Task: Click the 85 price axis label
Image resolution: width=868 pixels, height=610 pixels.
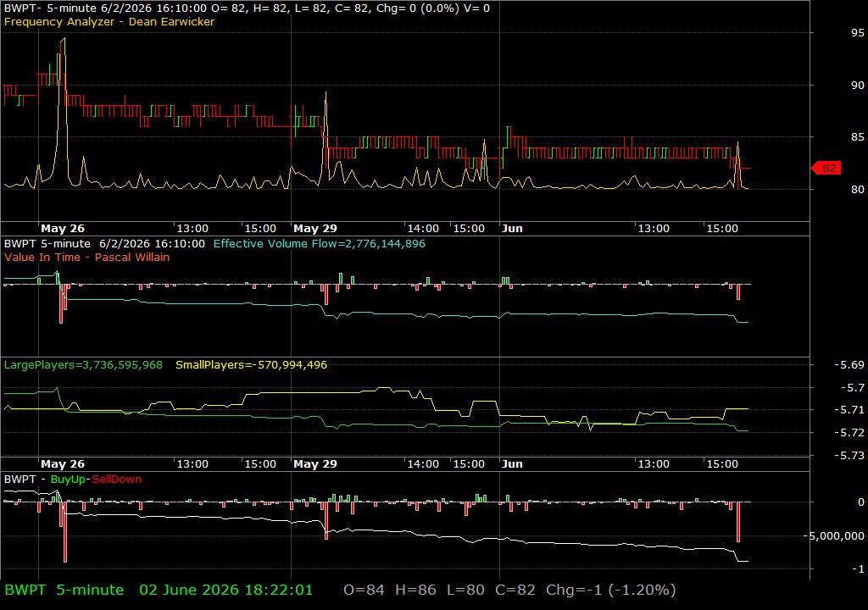Action: (857, 137)
